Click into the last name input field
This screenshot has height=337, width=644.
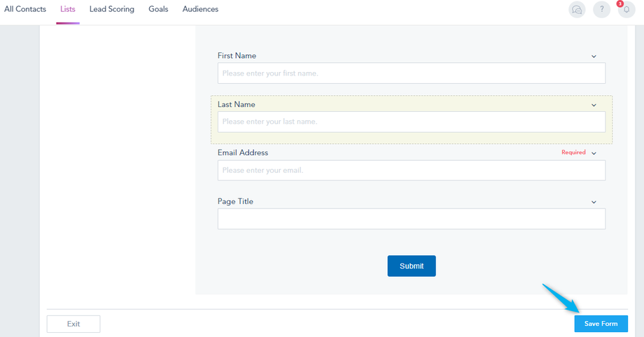coord(411,122)
